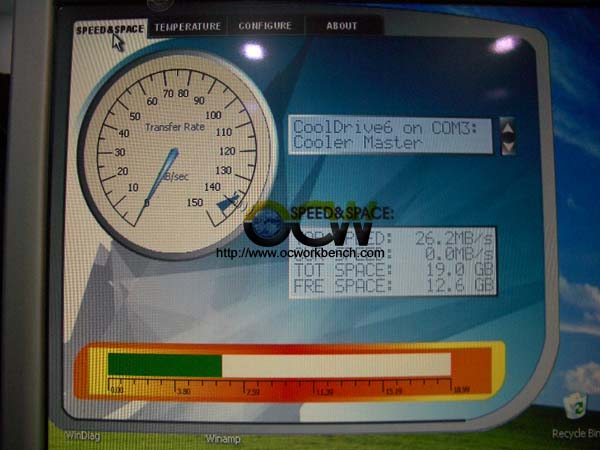The width and height of the screenshot is (600, 450).
Task: Click the 18.99 label at the scale end
Action: [x=461, y=390]
